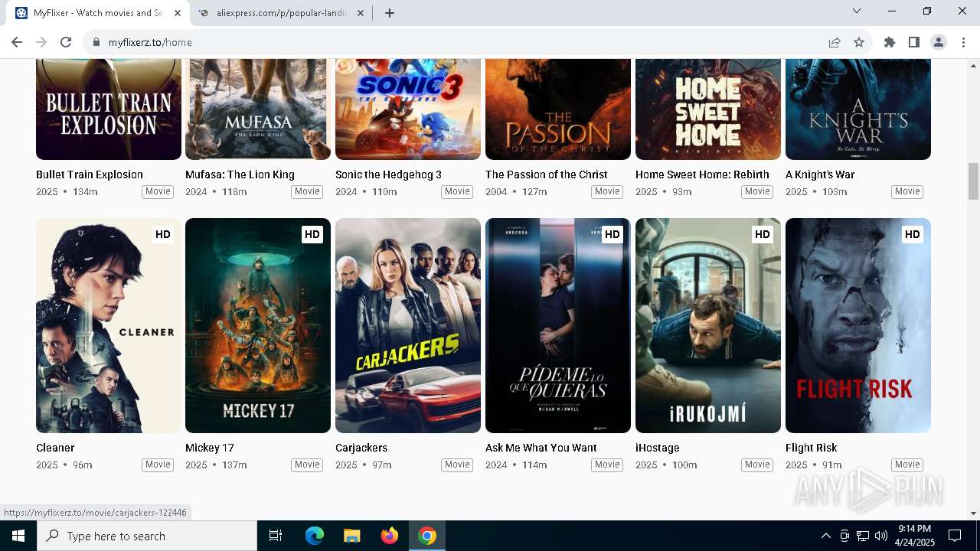Open the Sonic 3 poster thumbnail
The image size is (980, 551).
[x=408, y=109]
